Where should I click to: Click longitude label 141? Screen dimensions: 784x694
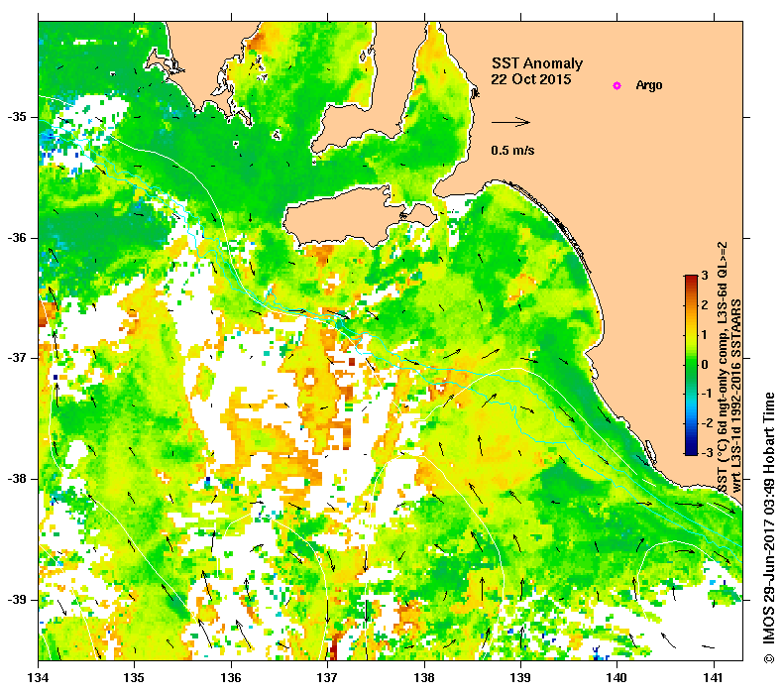(x=714, y=677)
